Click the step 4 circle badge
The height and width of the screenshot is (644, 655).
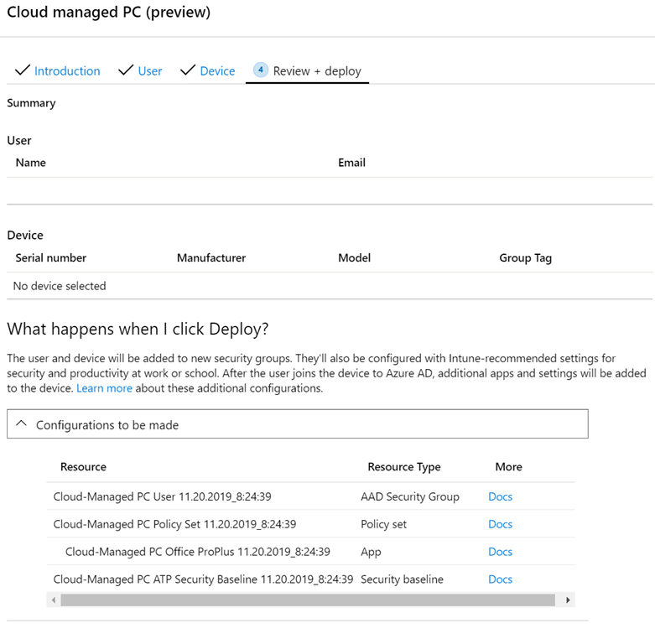260,70
